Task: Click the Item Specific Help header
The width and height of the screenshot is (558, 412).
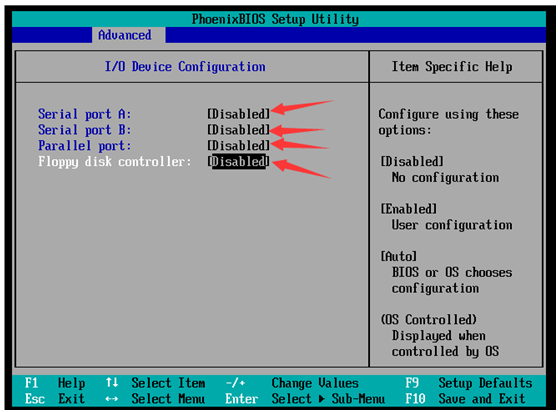Action: [452, 67]
